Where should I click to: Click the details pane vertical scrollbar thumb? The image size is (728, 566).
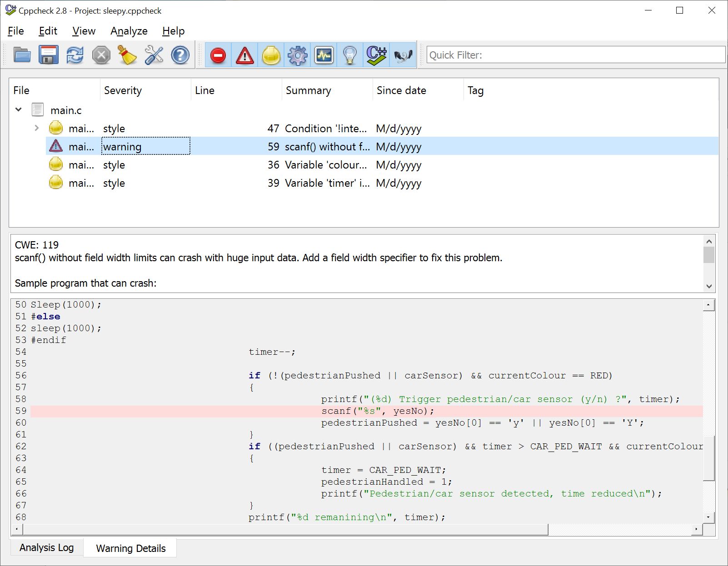tap(709, 255)
